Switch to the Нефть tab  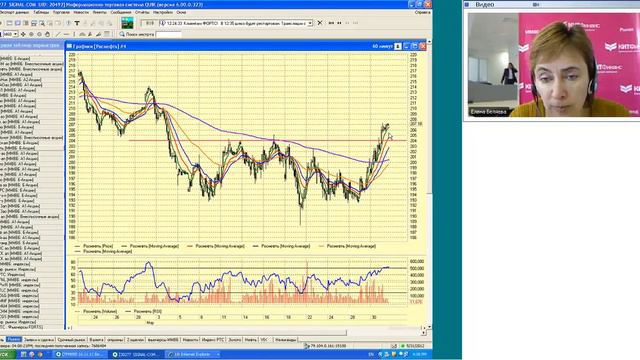tap(251, 340)
